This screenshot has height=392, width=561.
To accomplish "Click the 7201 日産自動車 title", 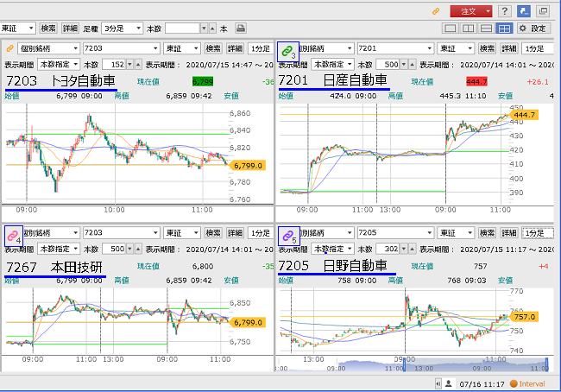I will click(x=333, y=80).
